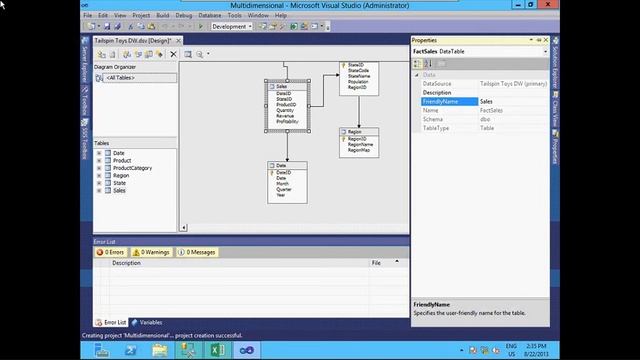
Task: Open Excel from the taskbar
Action: [218, 350]
